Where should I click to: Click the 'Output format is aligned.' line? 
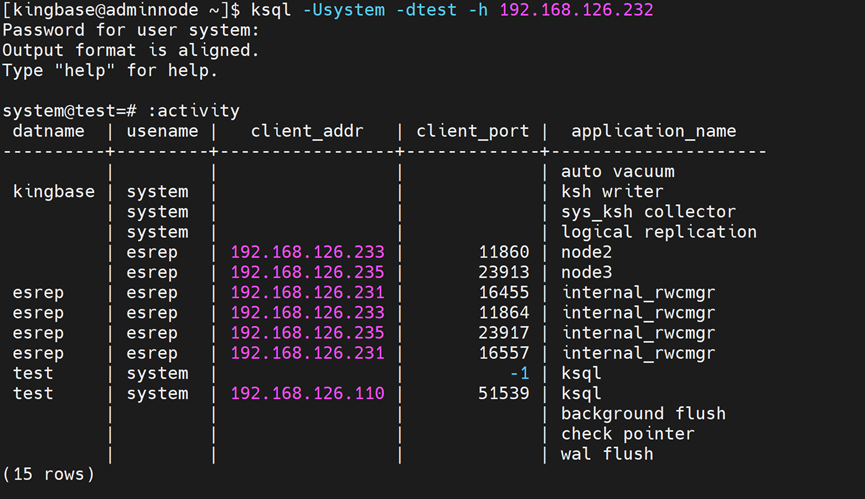click(131, 51)
